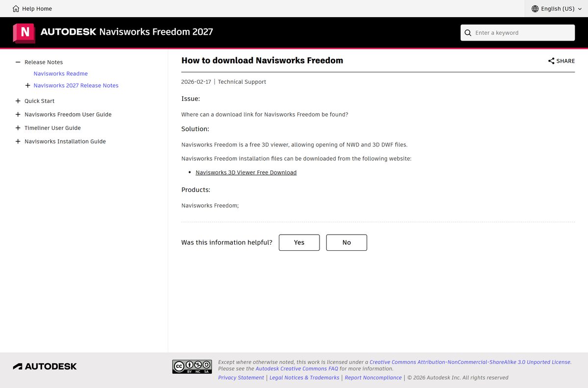
Task: Click the Autodesk footer logo
Action: pos(45,366)
